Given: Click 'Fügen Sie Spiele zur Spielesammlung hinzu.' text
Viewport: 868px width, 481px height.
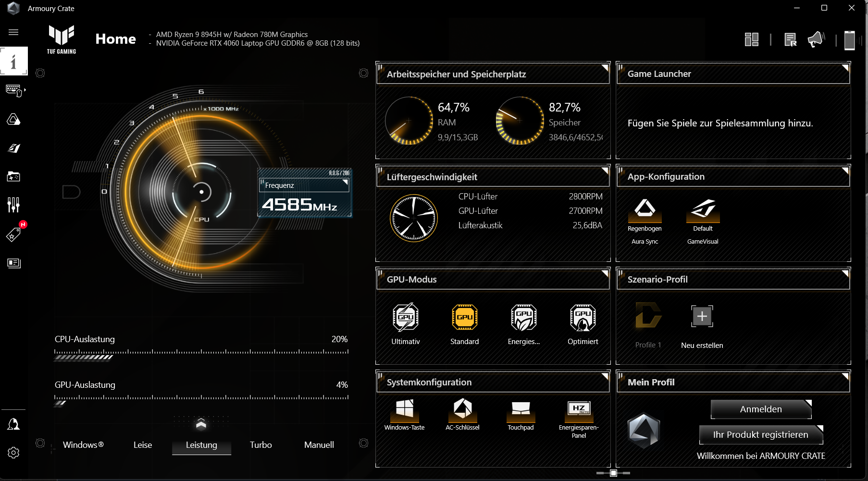Looking at the screenshot, I should pyautogui.click(x=720, y=123).
